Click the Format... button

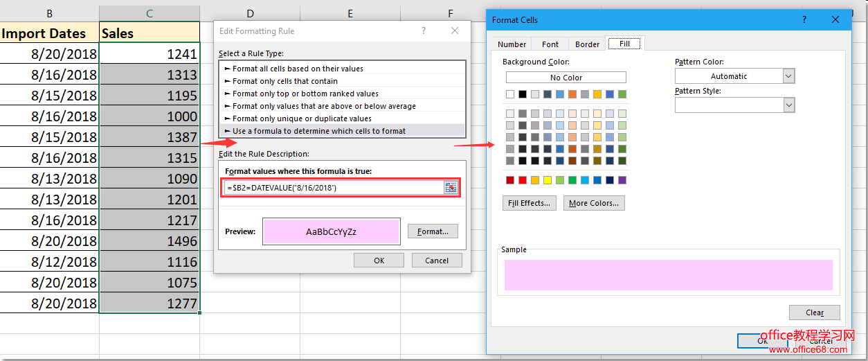(x=433, y=231)
